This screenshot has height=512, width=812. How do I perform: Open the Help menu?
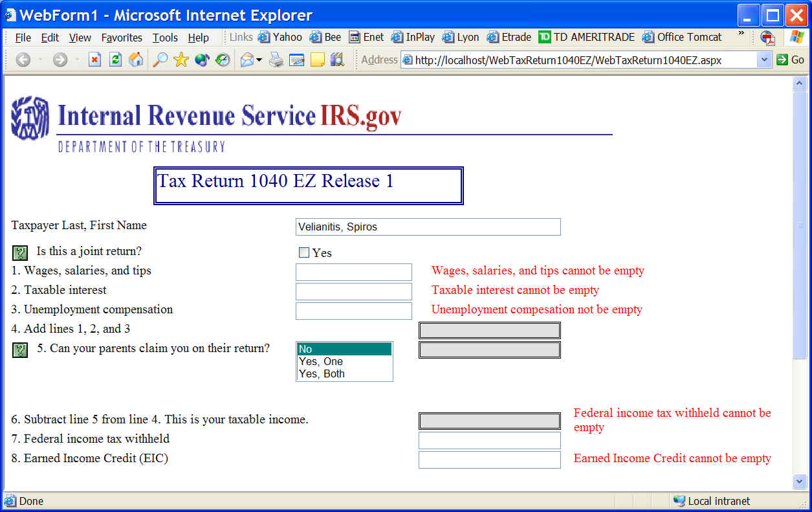click(199, 38)
